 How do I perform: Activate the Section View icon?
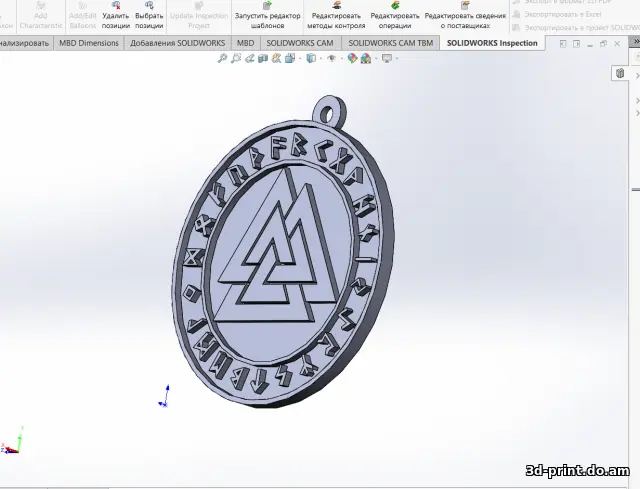[263, 58]
